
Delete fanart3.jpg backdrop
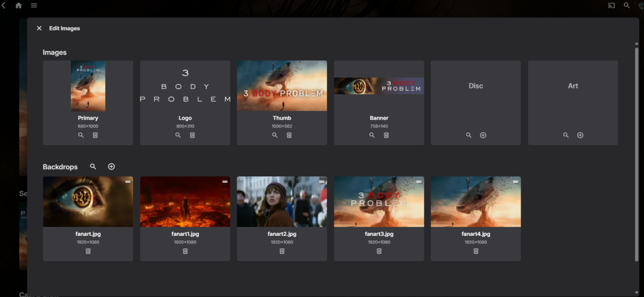[379, 251]
